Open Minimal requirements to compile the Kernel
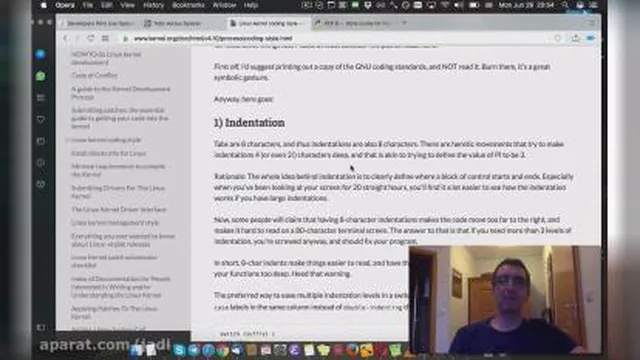Image resolution: width=640 pixels, height=360 pixels. (x=118, y=170)
